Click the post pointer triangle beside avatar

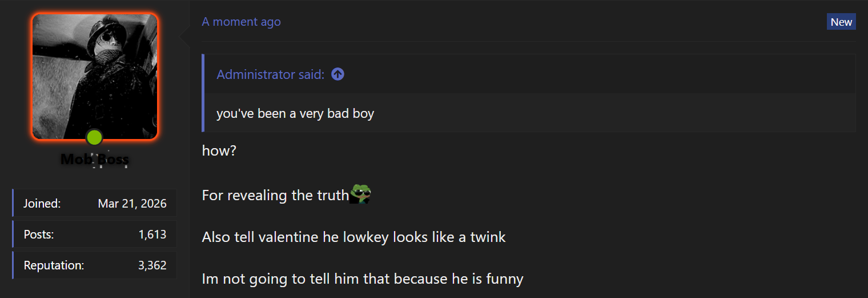(185, 38)
